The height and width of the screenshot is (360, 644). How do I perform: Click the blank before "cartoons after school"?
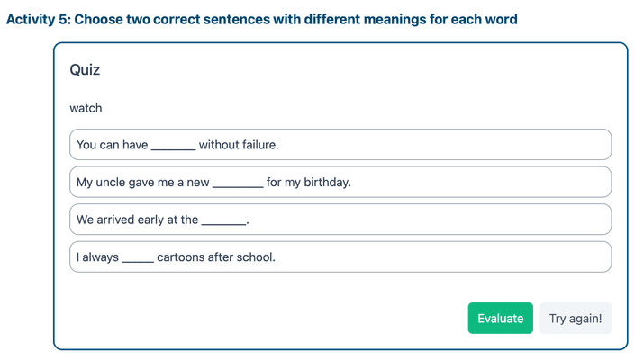point(138,259)
